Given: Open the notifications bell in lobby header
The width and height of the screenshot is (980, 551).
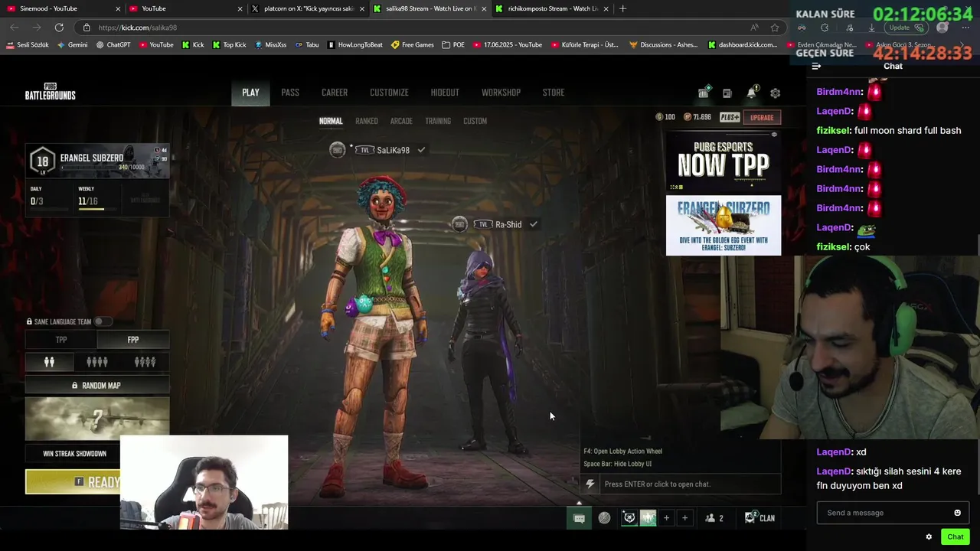Looking at the screenshot, I should [x=751, y=93].
